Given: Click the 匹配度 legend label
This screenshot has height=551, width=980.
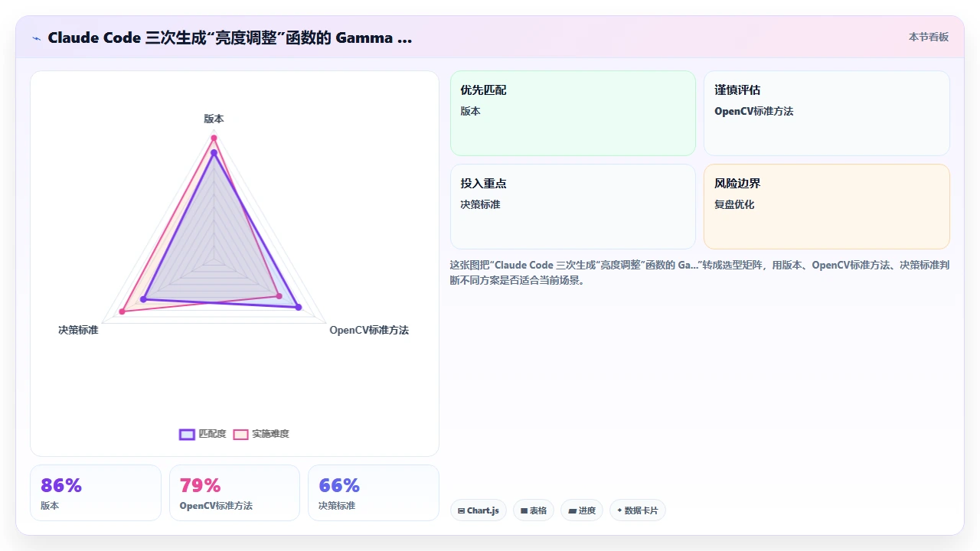Looking at the screenshot, I should (x=212, y=434).
